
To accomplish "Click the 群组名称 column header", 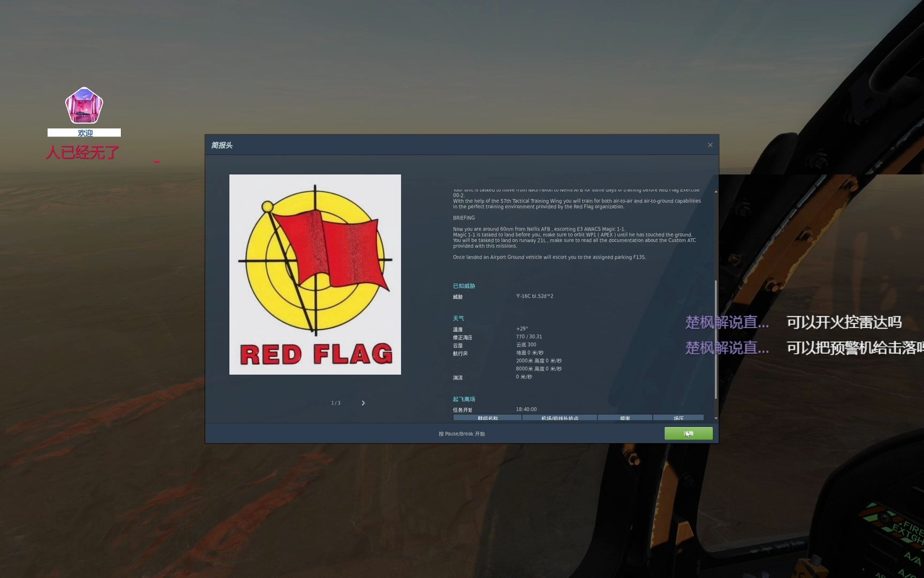I will [x=488, y=418].
